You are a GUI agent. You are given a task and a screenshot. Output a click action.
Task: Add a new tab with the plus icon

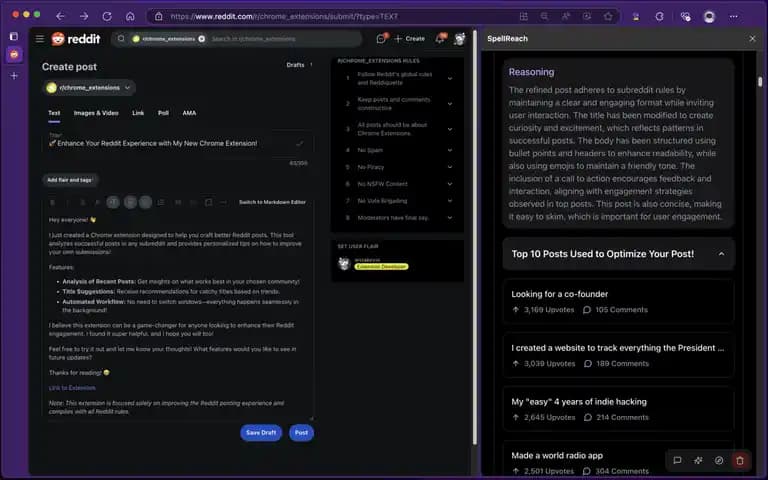(x=14, y=76)
